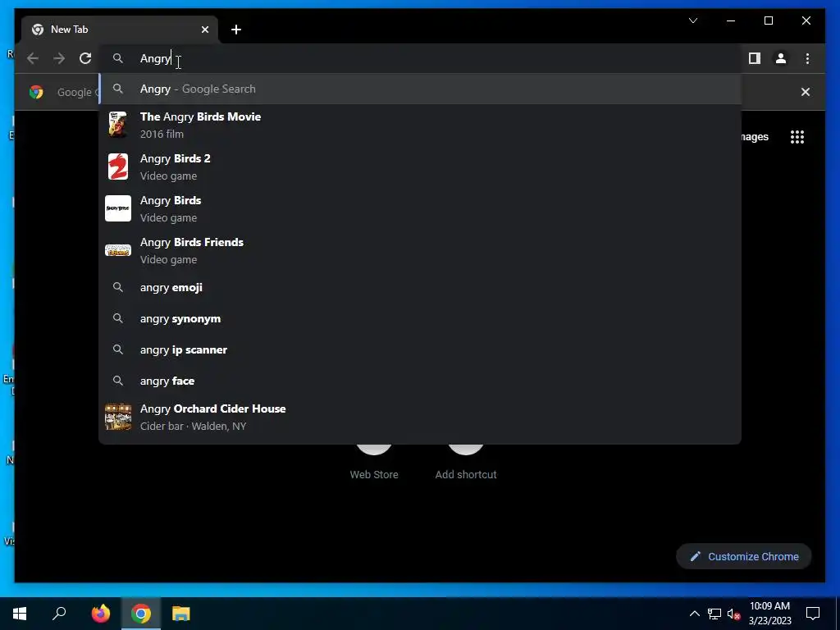Click the Customize Chrome button

coord(744,557)
